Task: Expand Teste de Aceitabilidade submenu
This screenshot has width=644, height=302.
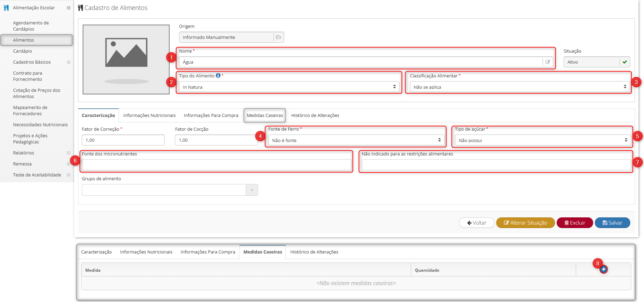Action: (68, 175)
